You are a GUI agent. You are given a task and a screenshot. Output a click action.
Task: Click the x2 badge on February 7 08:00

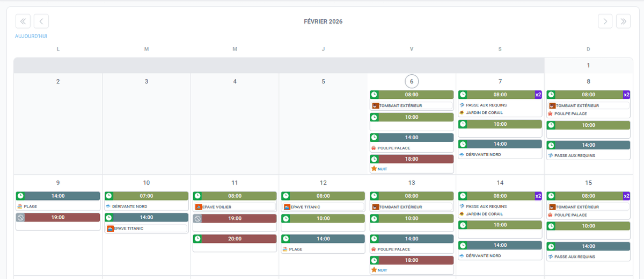(x=538, y=95)
